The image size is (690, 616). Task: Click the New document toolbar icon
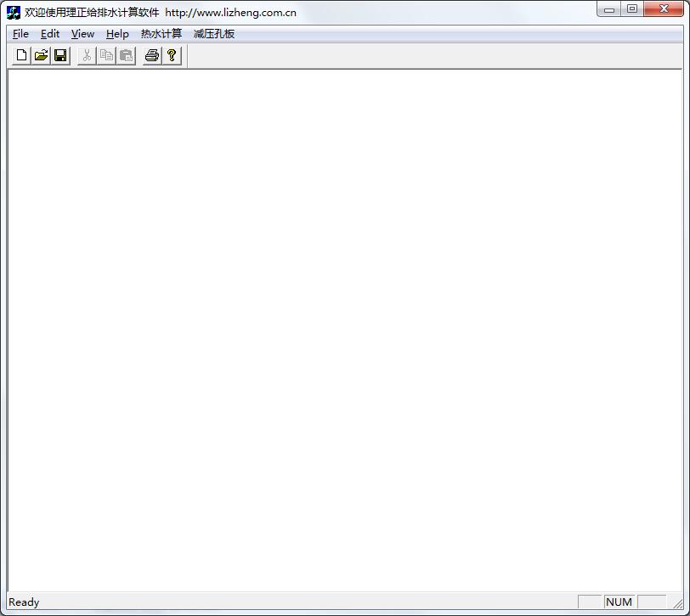point(21,56)
